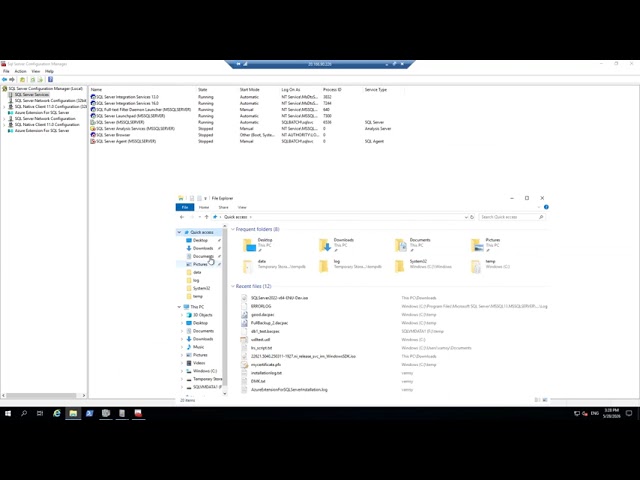The height and width of the screenshot is (480, 640).
Task: Click the Search Quick access field
Action: click(512, 217)
